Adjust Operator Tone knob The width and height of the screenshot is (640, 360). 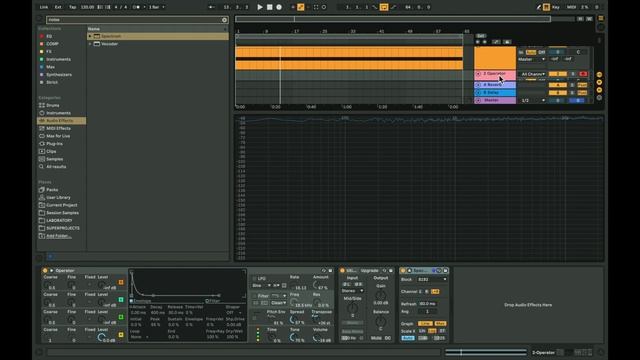293,338
